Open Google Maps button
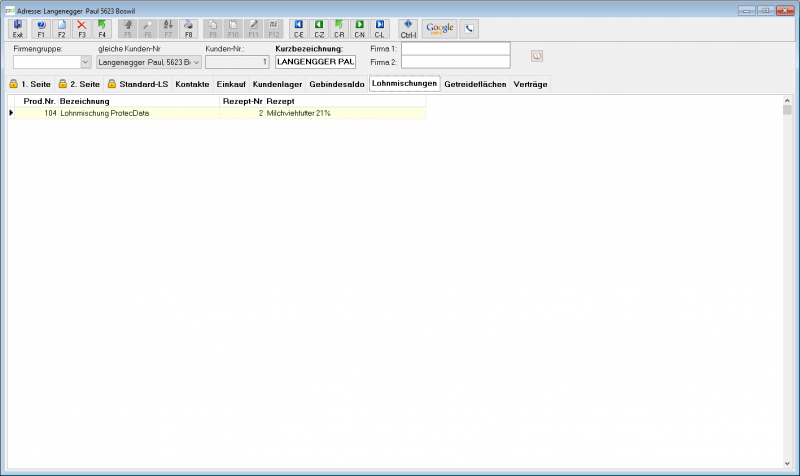Screen dimensions: 800x476 pyautogui.click(x=440, y=29)
